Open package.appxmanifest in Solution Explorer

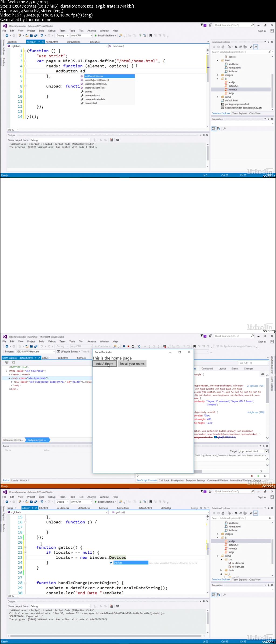click(x=235, y=104)
